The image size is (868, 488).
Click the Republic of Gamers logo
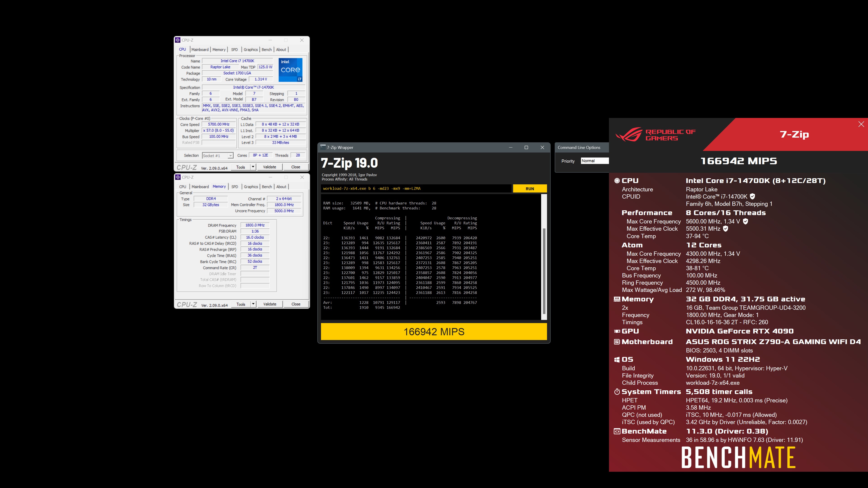(x=655, y=135)
